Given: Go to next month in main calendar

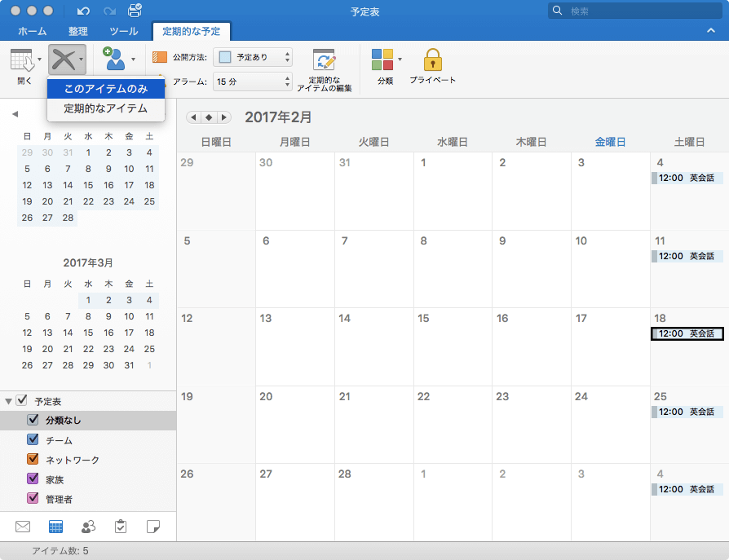Looking at the screenshot, I should (224, 117).
